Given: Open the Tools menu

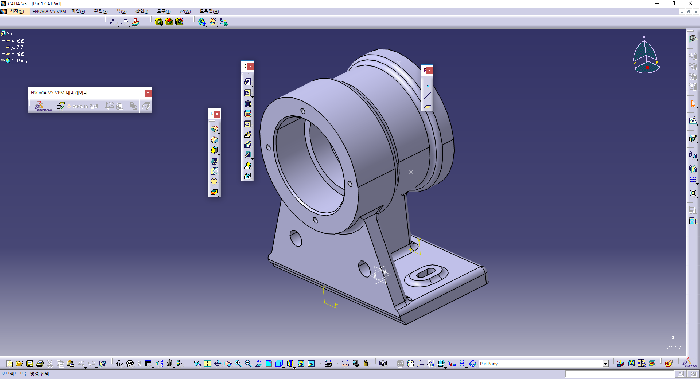Looking at the screenshot, I should click(x=162, y=11).
